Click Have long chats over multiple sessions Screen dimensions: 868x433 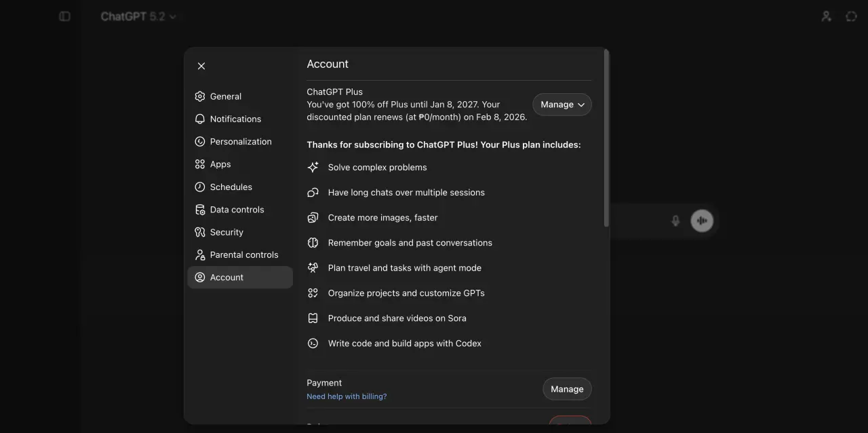(406, 192)
